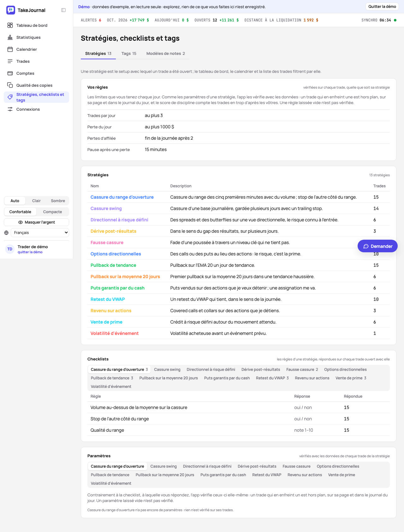
Task: Click the TakeJournal logo icon
Action: (x=11, y=10)
